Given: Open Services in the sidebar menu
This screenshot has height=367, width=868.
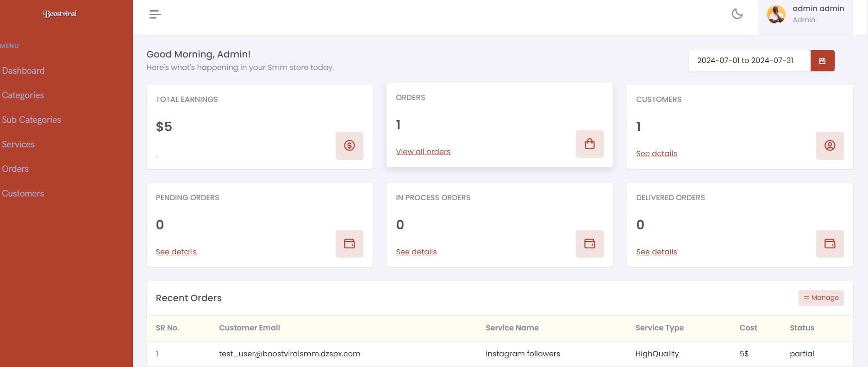Looking at the screenshot, I should coord(18,144).
